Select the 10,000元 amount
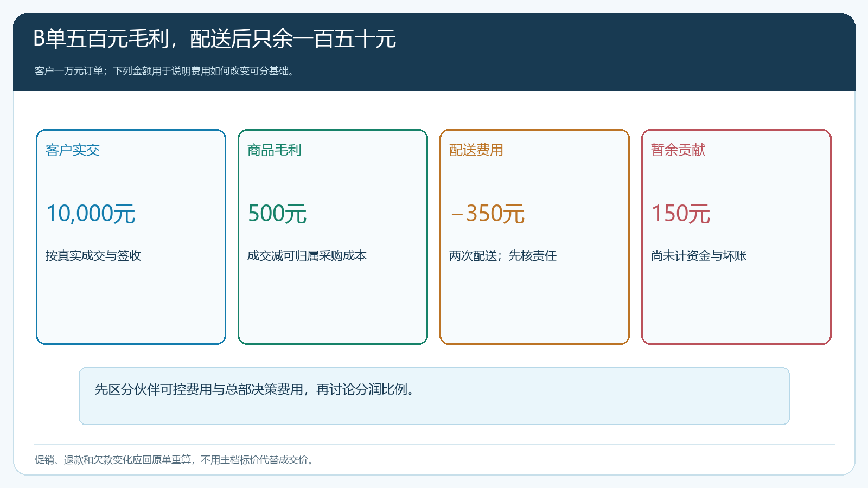The width and height of the screenshot is (868, 488). (91, 214)
